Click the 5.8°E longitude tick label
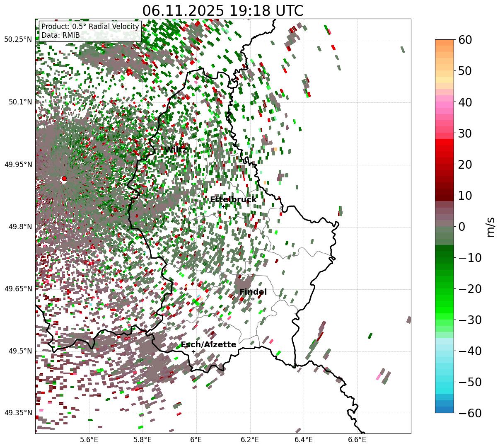The width and height of the screenshot is (500, 448). pyautogui.click(x=143, y=440)
